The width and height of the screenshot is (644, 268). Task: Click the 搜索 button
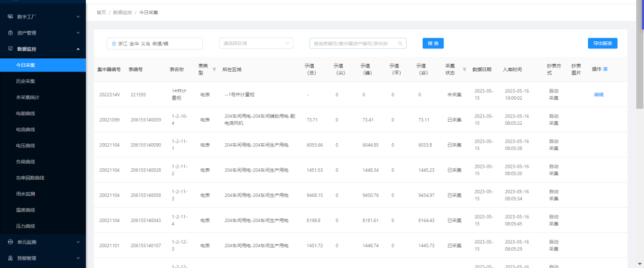coord(433,43)
